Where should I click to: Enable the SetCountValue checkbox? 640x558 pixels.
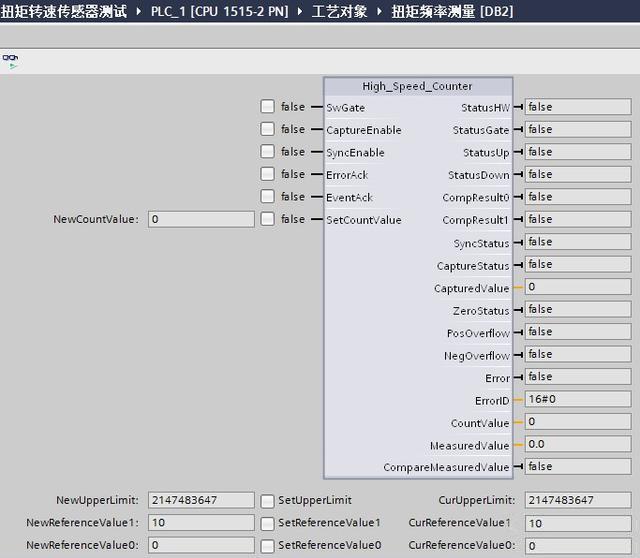(x=267, y=219)
